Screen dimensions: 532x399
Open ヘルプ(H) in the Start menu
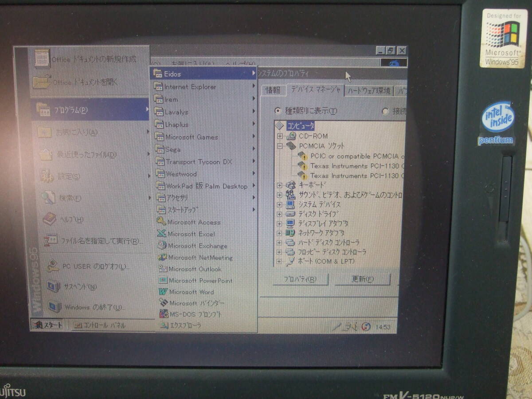(x=97, y=219)
